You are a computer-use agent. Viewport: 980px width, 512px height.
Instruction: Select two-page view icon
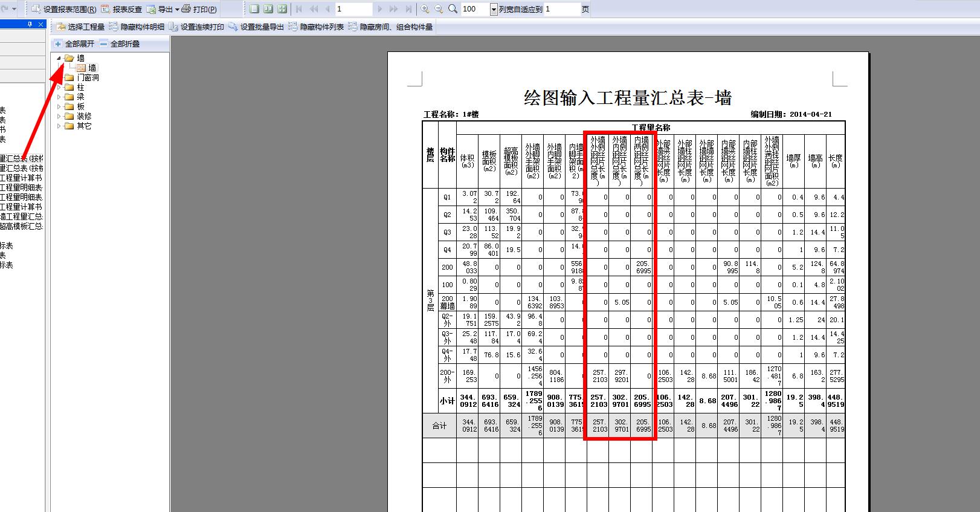coord(268,9)
